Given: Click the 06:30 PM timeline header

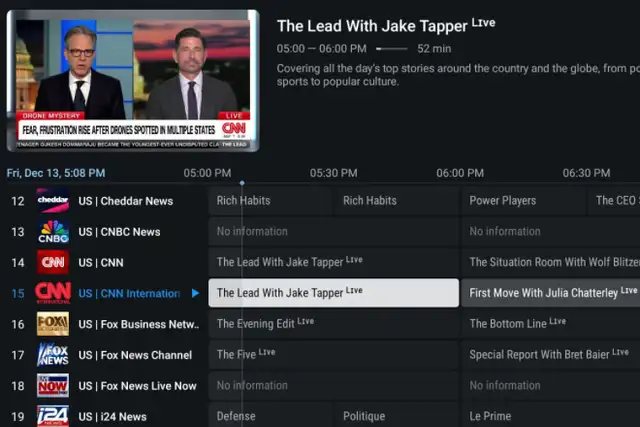Looking at the screenshot, I should 587,173.
